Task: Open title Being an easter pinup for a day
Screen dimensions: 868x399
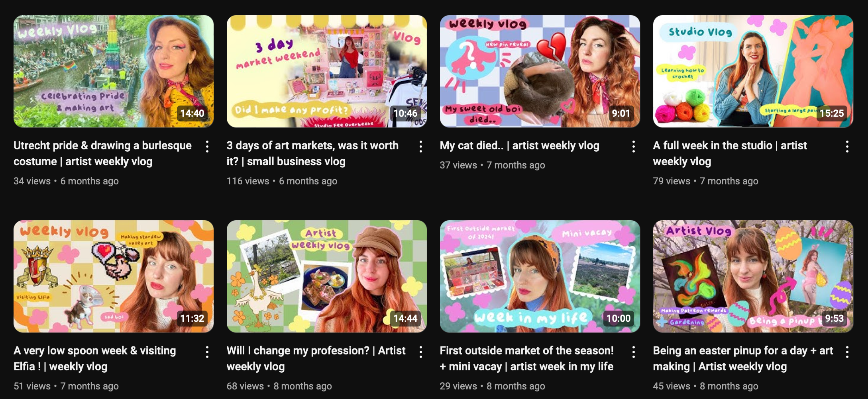Action: point(743,358)
